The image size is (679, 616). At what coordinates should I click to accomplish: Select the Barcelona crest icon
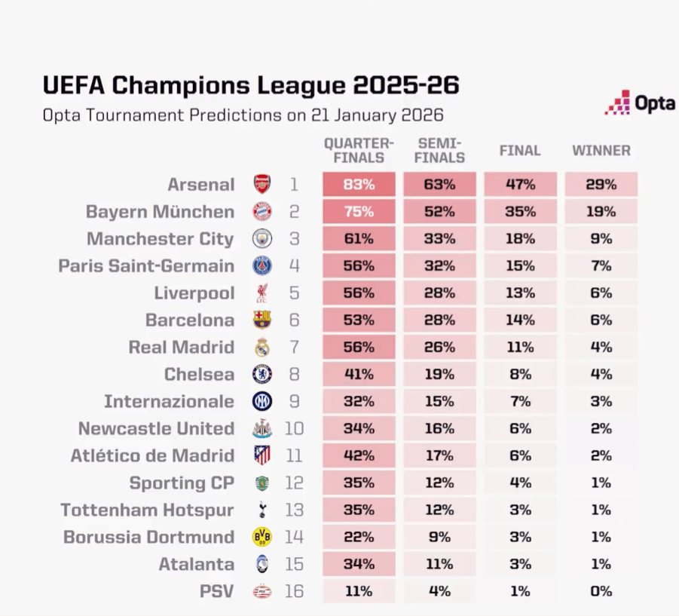[262, 320]
